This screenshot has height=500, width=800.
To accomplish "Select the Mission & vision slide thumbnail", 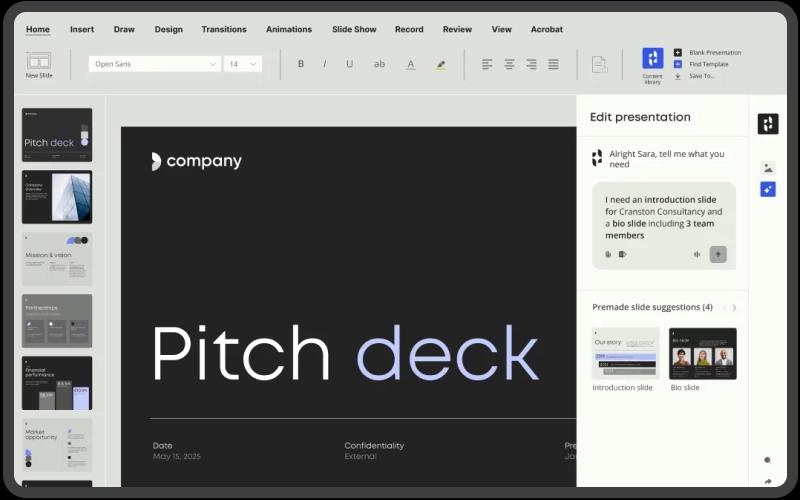I will (57, 259).
